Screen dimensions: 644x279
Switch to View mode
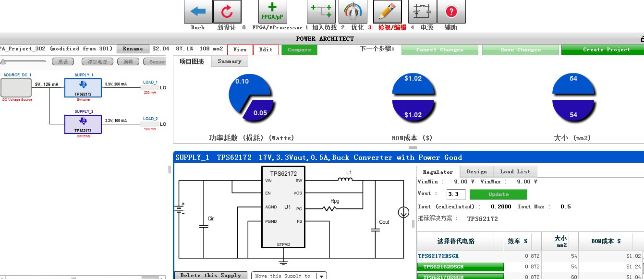pos(240,49)
